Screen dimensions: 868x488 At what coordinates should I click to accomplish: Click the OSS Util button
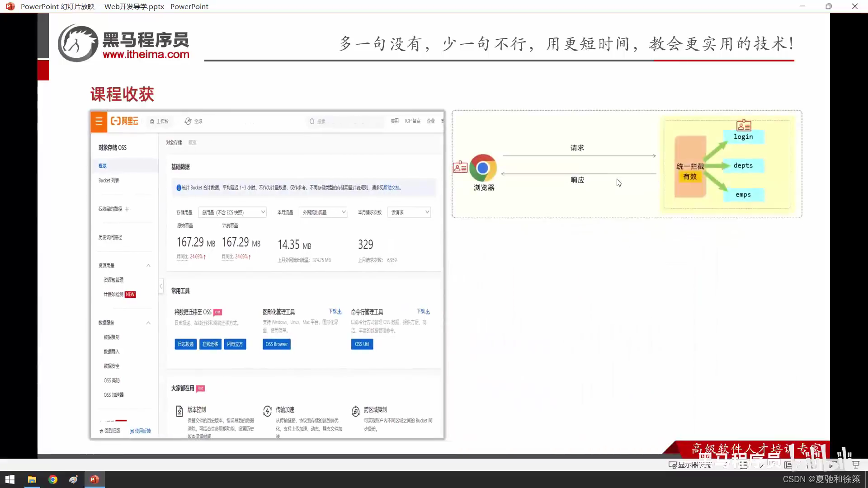click(x=362, y=344)
